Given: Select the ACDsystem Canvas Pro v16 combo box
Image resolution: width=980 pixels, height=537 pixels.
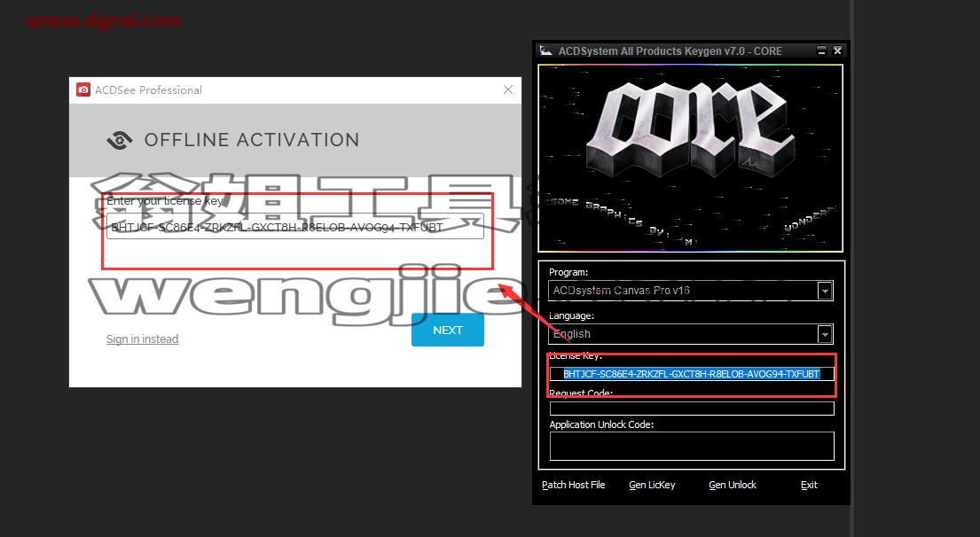Looking at the screenshot, I should (x=691, y=291).
